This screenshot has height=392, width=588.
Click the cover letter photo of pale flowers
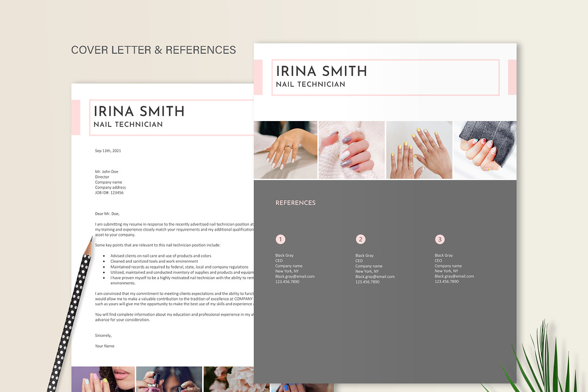point(229,379)
